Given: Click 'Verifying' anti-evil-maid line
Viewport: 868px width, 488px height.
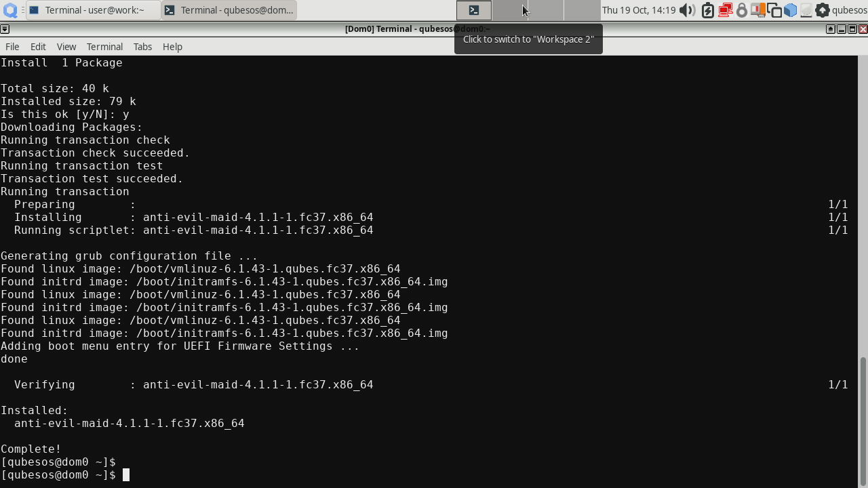Looking at the screenshot, I should tap(194, 385).
